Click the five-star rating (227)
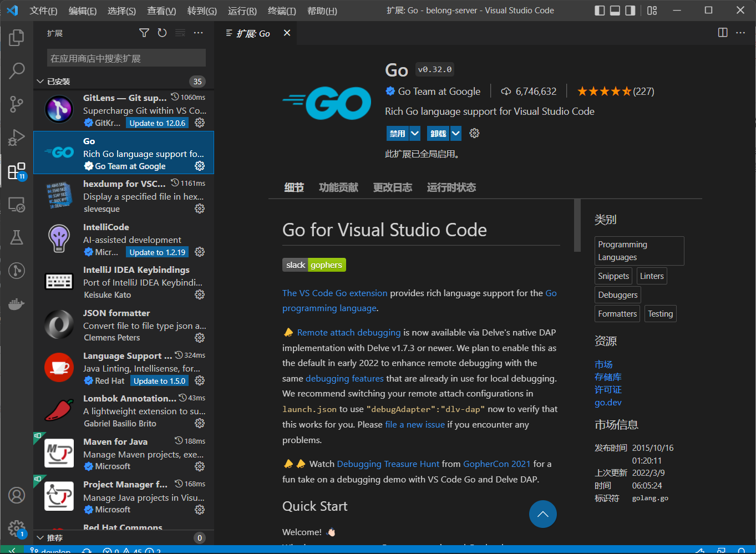Viewport: 756px width, 554px height. (x=616, y=92)
